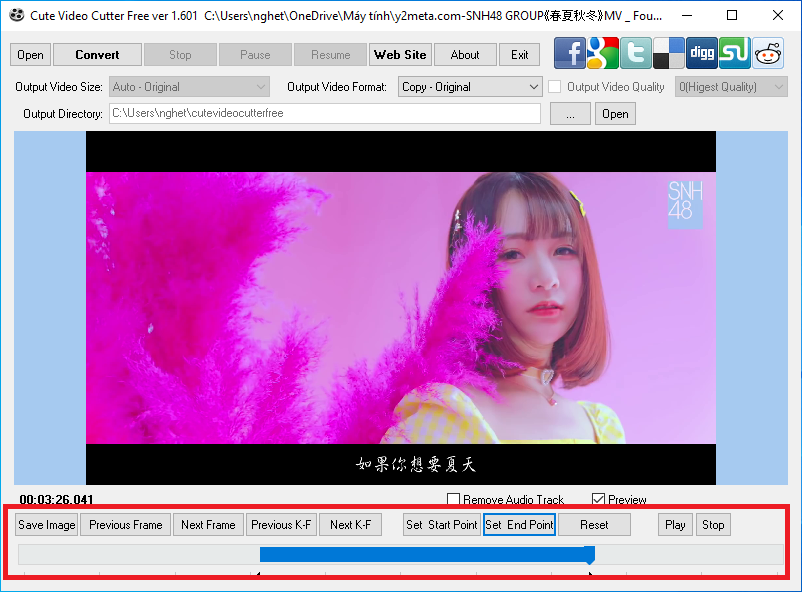This screenshot has height=592, width=802.
Task: Click the Facebook share icon
Action: (x=570, y=53)
